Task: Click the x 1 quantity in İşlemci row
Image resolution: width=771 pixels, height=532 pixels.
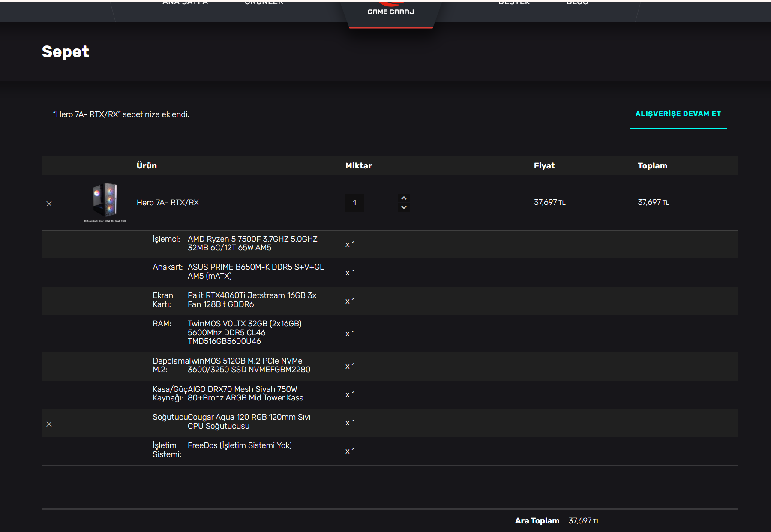Action: click(350, 244)
